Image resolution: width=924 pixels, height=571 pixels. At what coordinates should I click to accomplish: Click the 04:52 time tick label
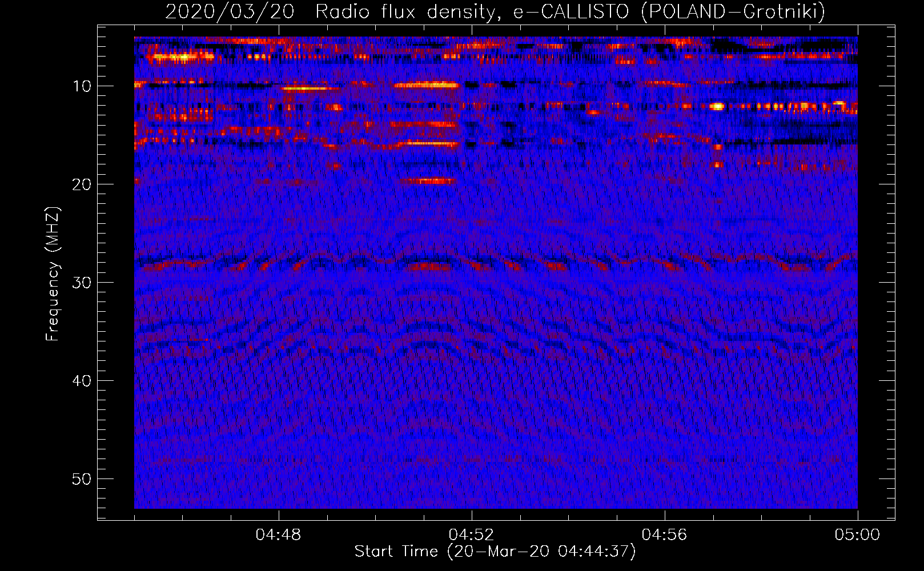coord(472,535)
